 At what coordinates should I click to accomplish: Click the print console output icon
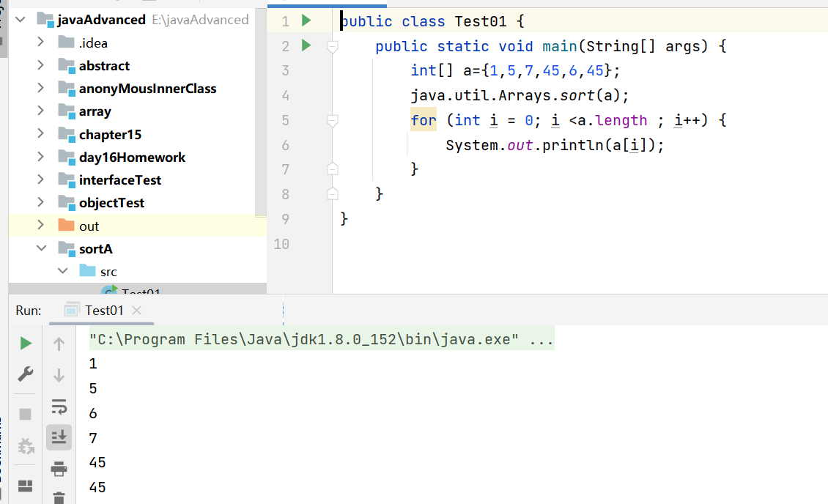tap(59, 469)
